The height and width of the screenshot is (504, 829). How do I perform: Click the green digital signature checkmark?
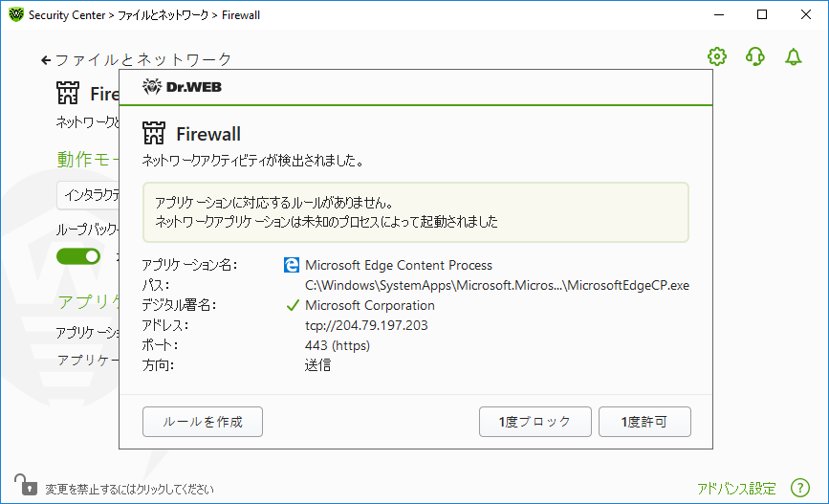point(292,306)
